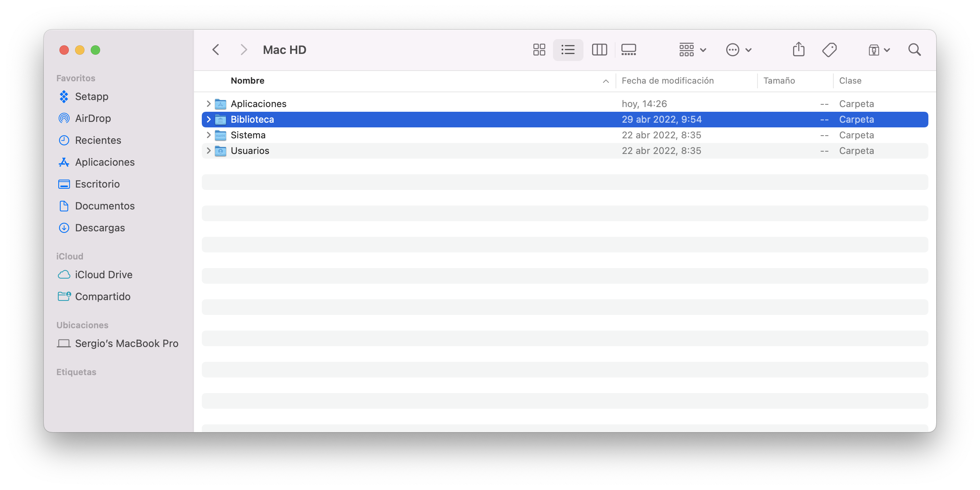
Task: Open AirDrop in sidebar
Action: tap(93, 118)
